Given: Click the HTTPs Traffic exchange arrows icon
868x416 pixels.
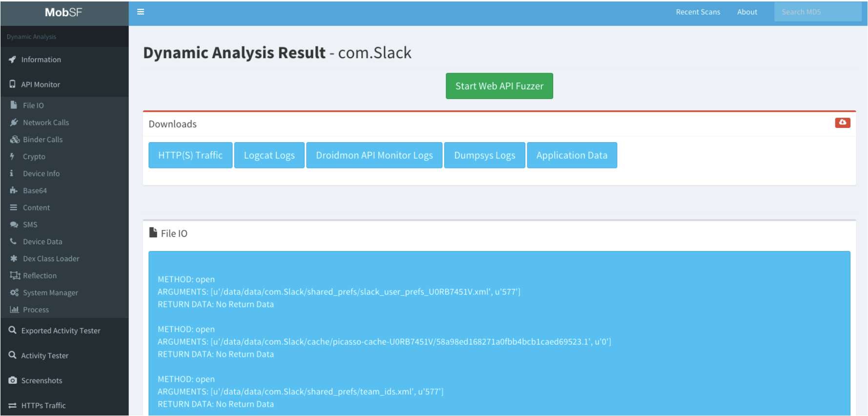Looking at the screenshot, I should (13, 405).
